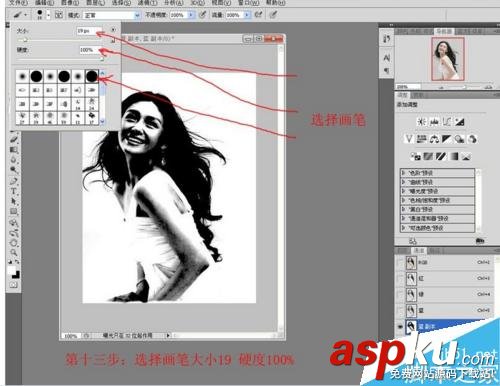This screenshot has height=386, width=500.
Task: Add a Selective Color adjustment
Action: [x=466, y=156]
